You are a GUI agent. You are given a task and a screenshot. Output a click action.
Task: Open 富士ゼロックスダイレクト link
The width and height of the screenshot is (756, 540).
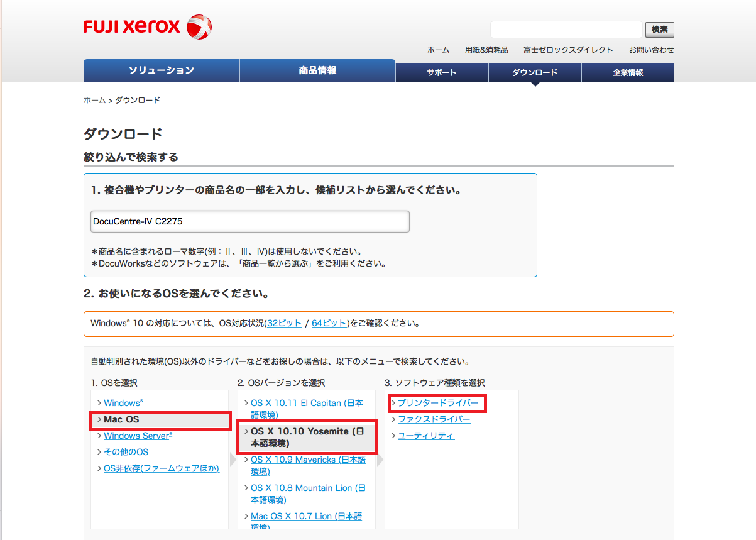pos(568,50)
